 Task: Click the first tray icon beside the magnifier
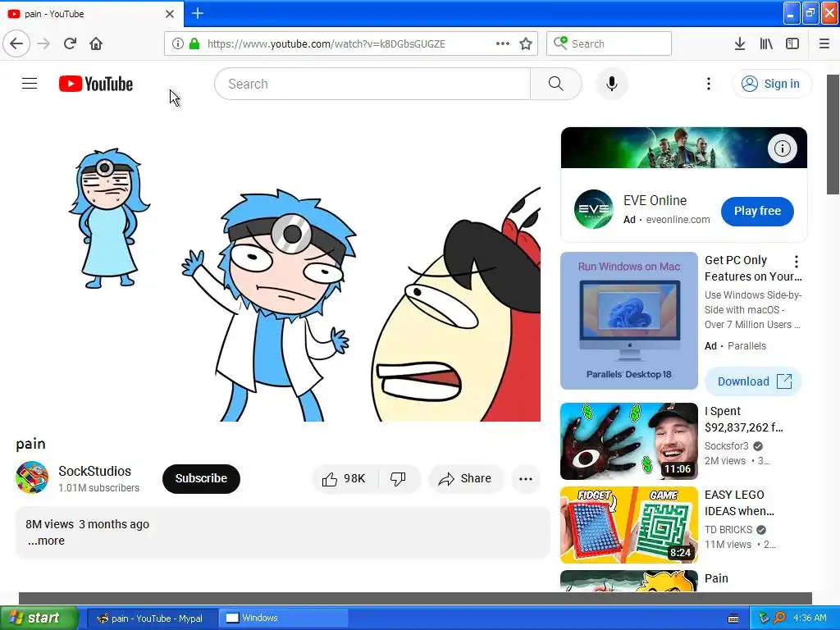pyautogui.click(x=764, y=619)
